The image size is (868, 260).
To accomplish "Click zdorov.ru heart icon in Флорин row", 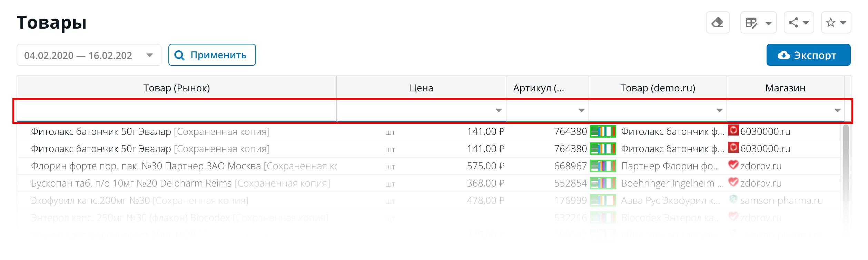I will 733,165.
